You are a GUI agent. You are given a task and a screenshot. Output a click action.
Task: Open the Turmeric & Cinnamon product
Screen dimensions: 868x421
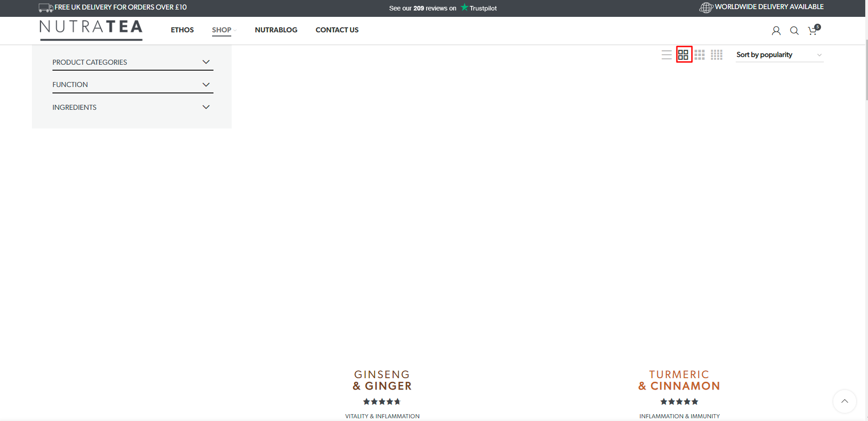point(679,380)
